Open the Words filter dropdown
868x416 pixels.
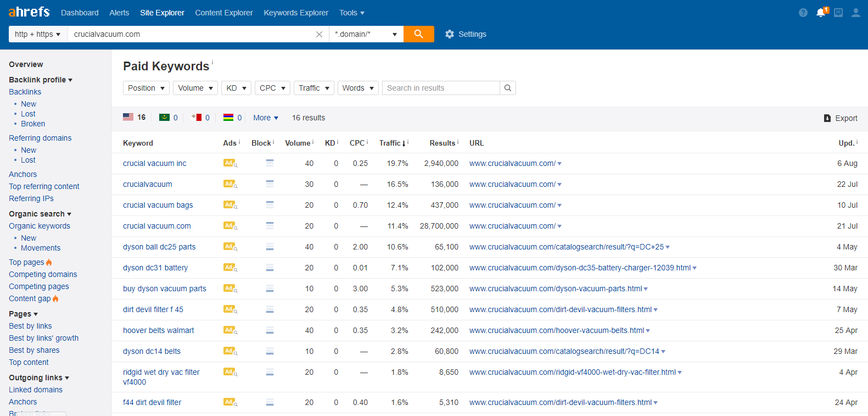point(358,88)
